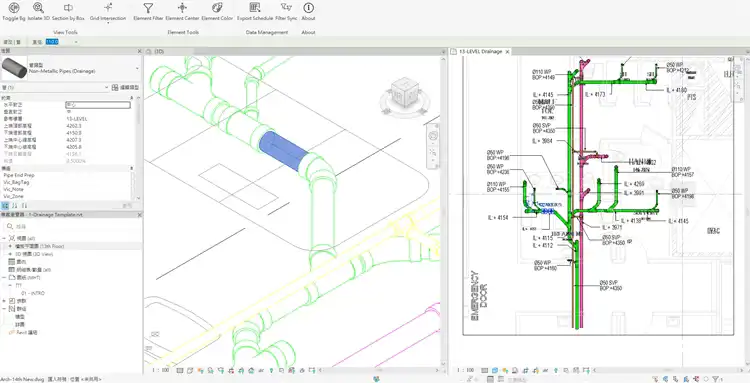Viewport: 750px width, 383px height.
Task: Open the Element Color tool
Action: (x=217, y=11)
